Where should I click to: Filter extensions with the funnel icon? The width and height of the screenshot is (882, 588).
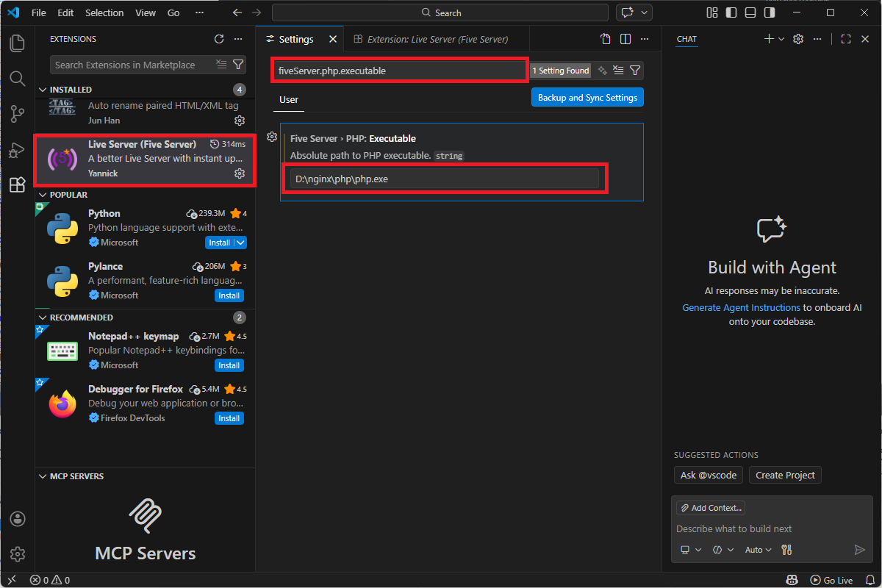click(238, 65)
